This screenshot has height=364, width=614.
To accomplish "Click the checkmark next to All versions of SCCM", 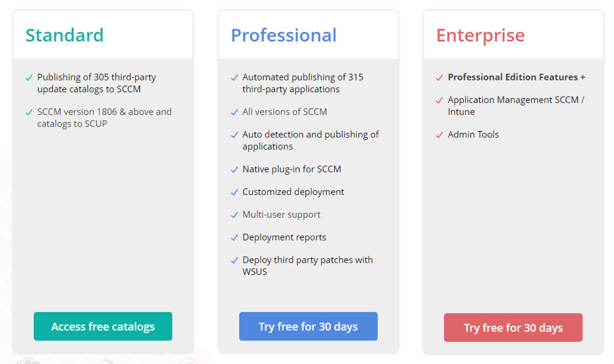I will click(234, 111).
